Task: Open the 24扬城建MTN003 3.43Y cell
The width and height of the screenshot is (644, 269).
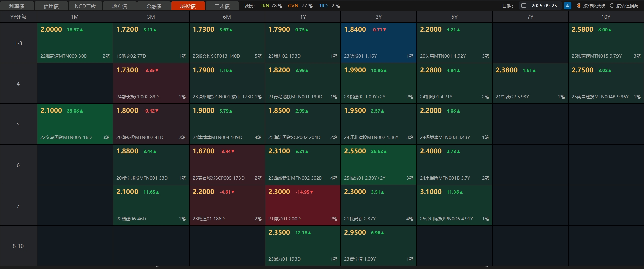Action: click(x=454, y=124)
